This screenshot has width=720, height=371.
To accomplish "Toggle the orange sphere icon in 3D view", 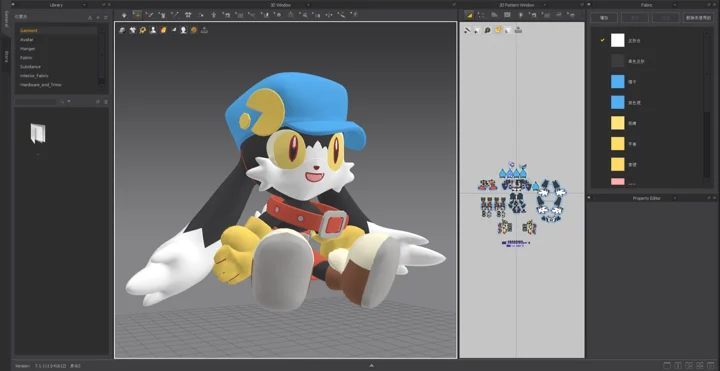I will (194, 30).
